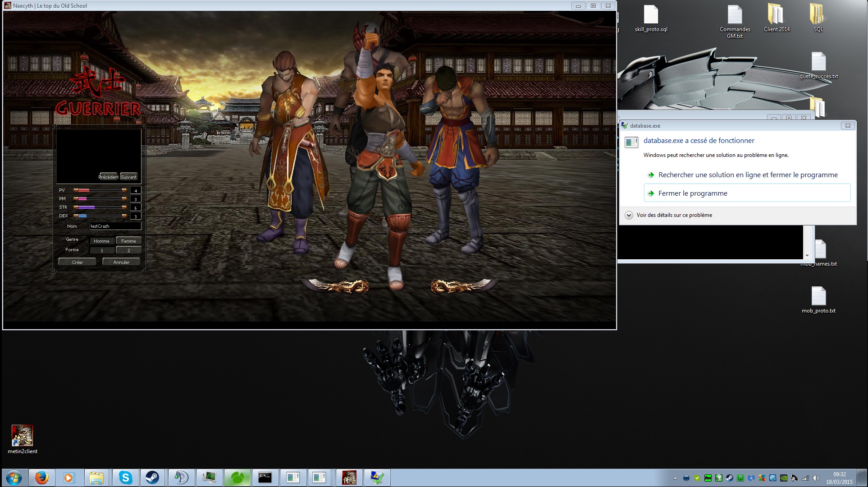Click the console window scrollbar down arrow
868x487 pixels.
[x=807, y=256]
